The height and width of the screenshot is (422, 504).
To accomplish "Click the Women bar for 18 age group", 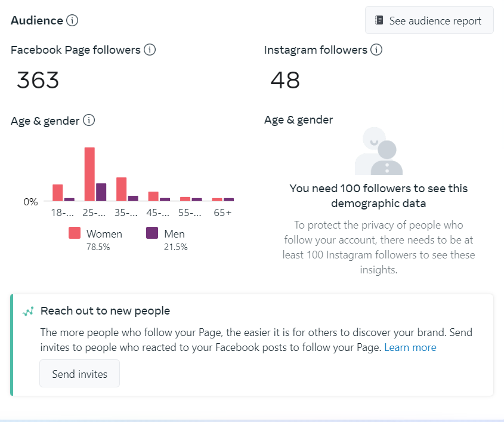I will coord(58,193).
